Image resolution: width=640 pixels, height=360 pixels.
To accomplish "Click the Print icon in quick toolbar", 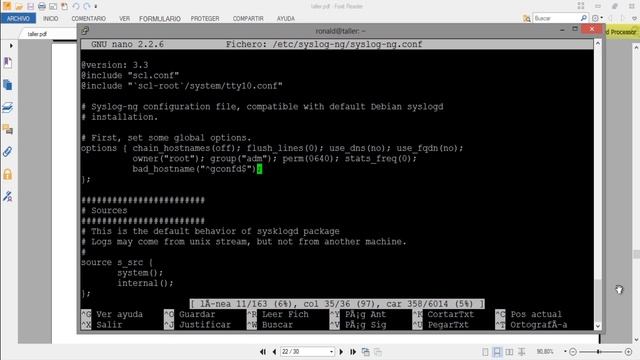I will click(42, 6).
